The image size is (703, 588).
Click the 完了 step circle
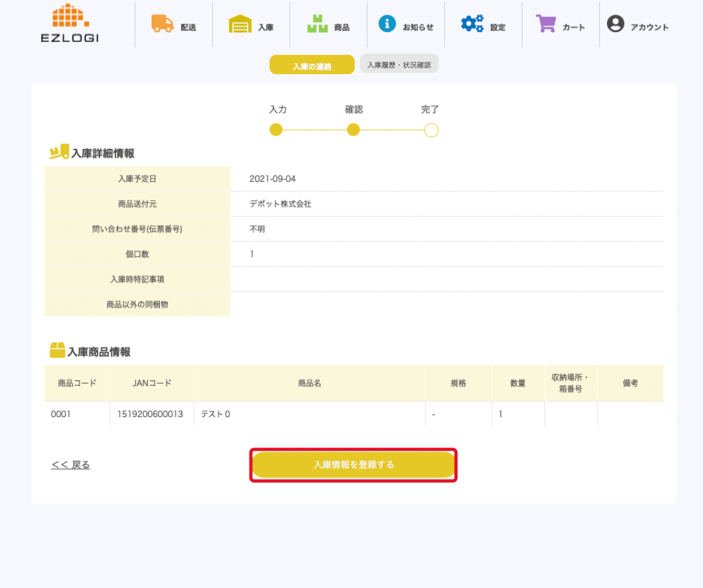[431, 130]
